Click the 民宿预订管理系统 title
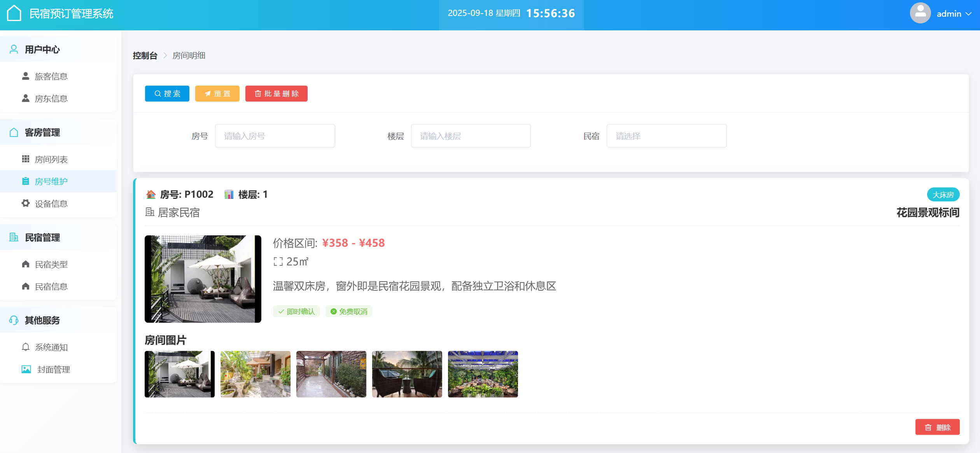This screenshot has height=453, width=980. 71,14
